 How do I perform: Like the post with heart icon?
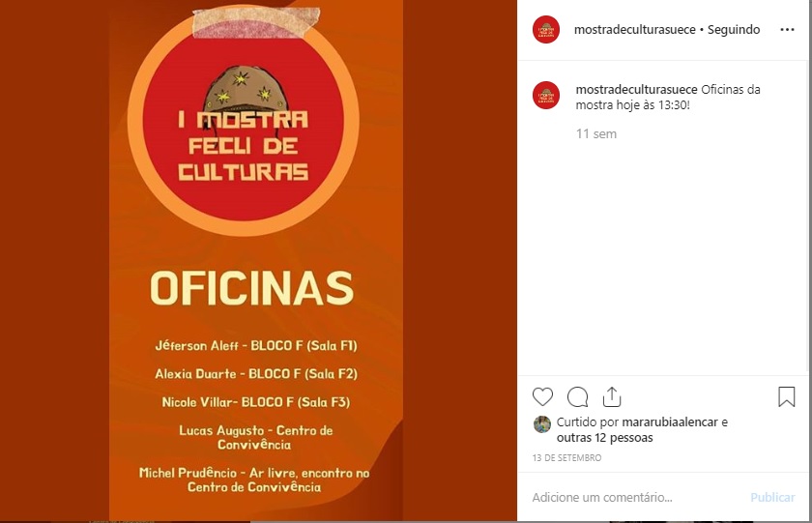tap(542, 396)
